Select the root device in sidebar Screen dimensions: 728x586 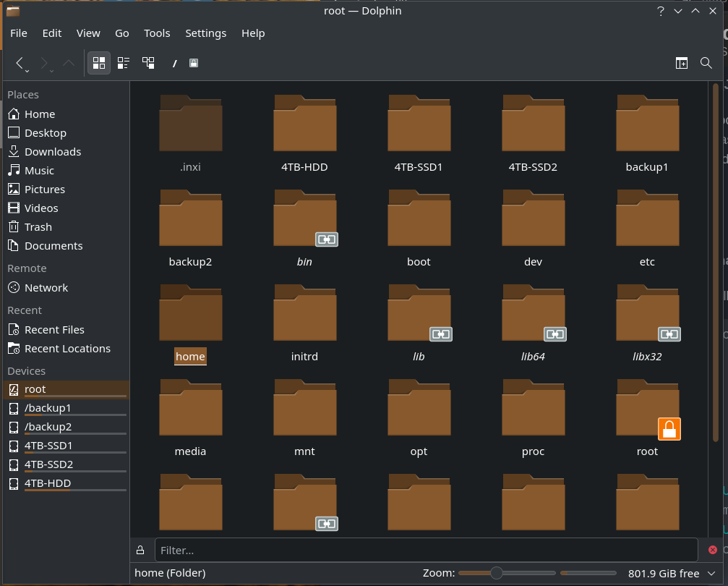[x=66, y=389]
